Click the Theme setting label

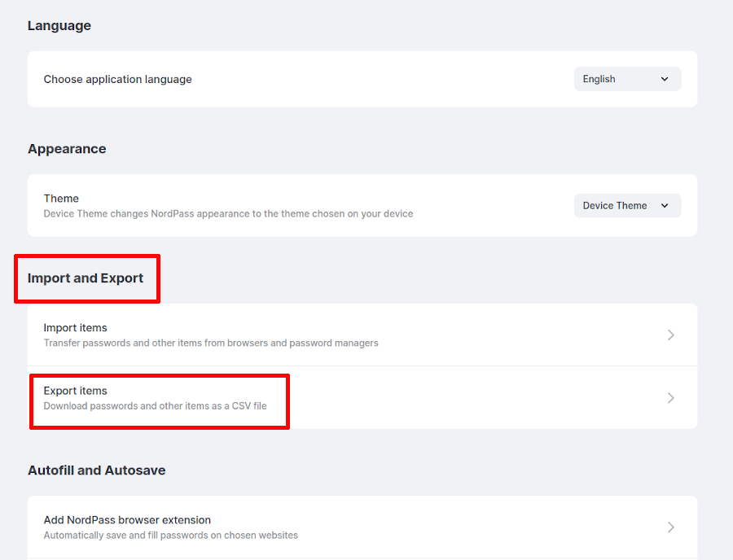click(61, 199)
